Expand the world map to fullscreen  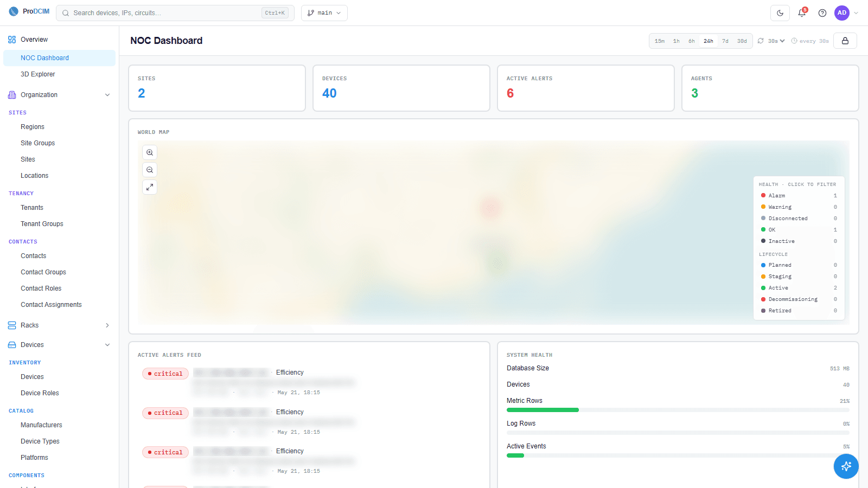coord(150,188)
